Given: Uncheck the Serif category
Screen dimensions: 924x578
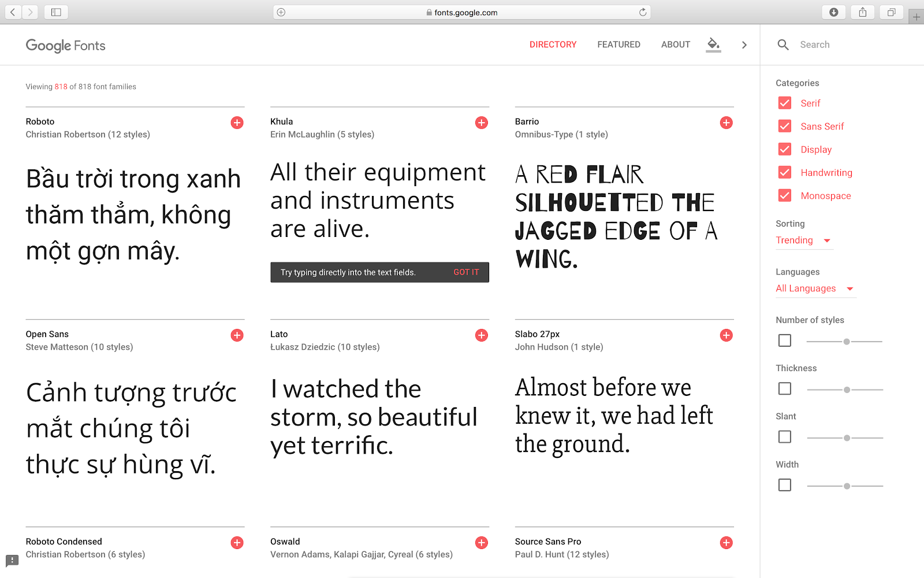Looking at the screenshot, I should click(785, 103).
